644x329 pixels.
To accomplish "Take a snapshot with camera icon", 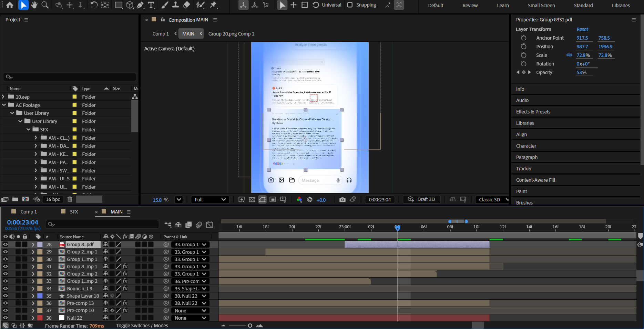I will point(342,200).
